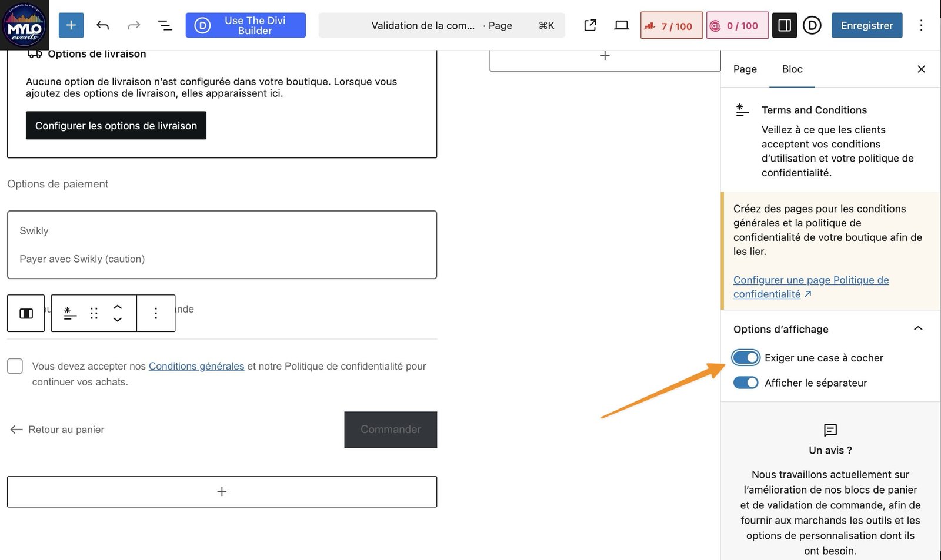Image resolution: width=941 pixels, height=560 pixels.
Task: Open the block inserter with the plus icon
Action: pos(71,25)
